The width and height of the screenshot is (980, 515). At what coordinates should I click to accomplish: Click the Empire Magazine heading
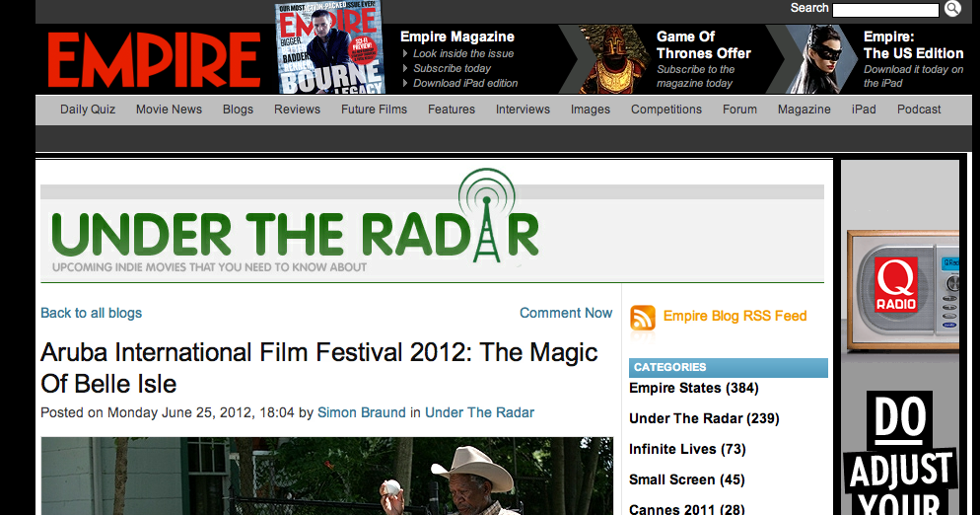(x=456, y=37)
